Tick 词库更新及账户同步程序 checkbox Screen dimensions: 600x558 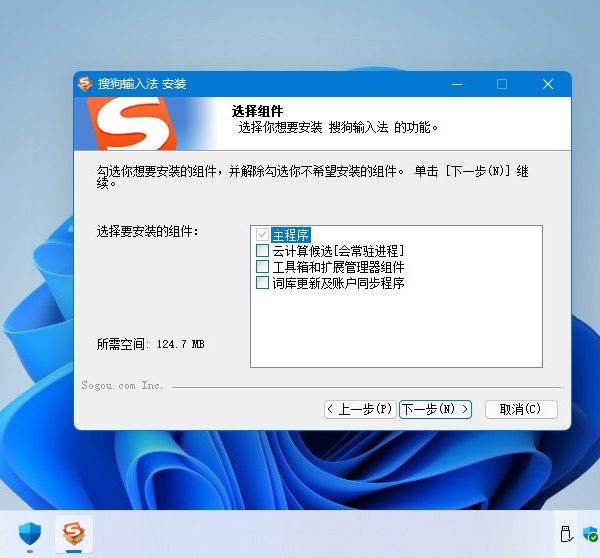click(x=263, y=283)
